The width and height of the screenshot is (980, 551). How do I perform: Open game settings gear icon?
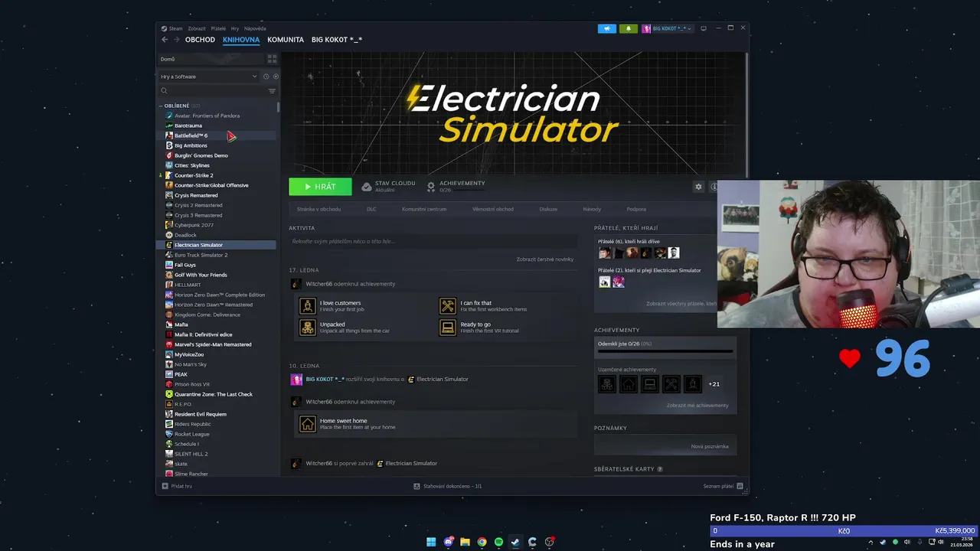pos(698,187)
